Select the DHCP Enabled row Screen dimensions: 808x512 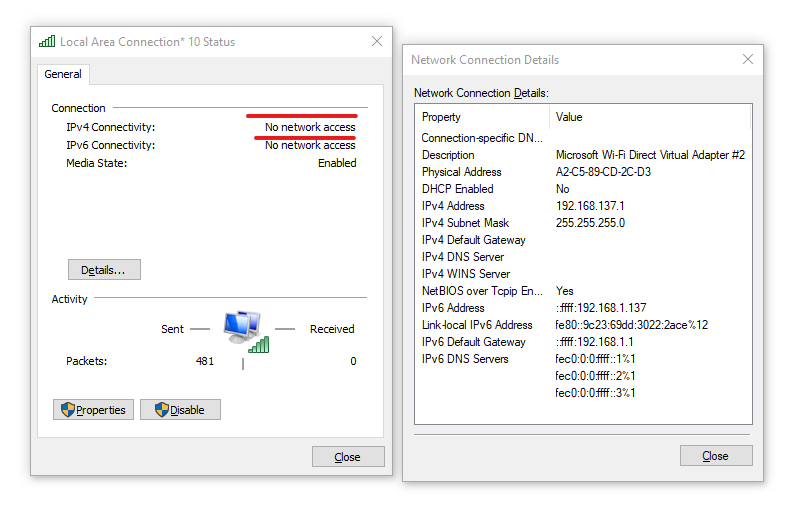click(x=583, y=189)
